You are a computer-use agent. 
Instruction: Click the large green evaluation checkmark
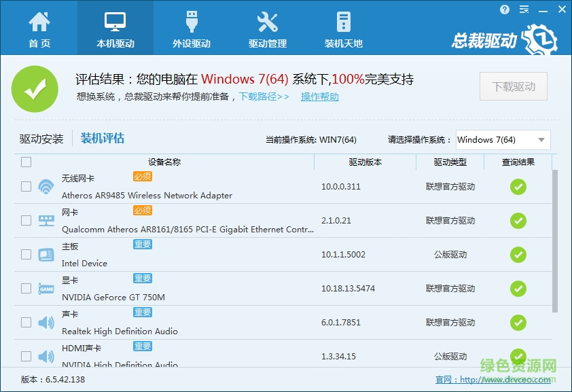tap(35, 89)
